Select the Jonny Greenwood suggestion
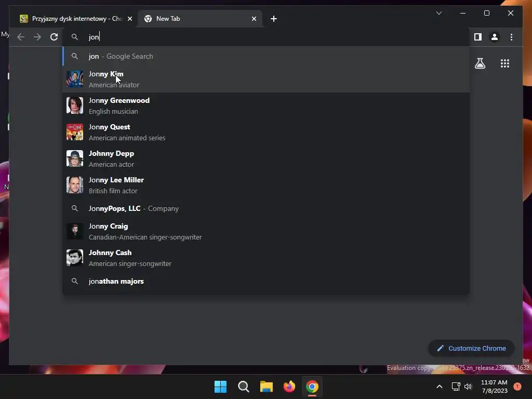The height and width of the screenshot is (399, 532). click(266, 105)
